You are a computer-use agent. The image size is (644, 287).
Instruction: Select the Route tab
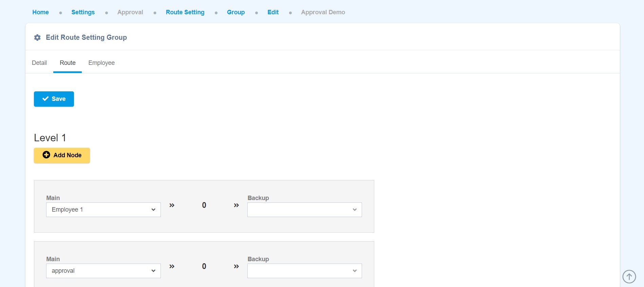[68, 63]
